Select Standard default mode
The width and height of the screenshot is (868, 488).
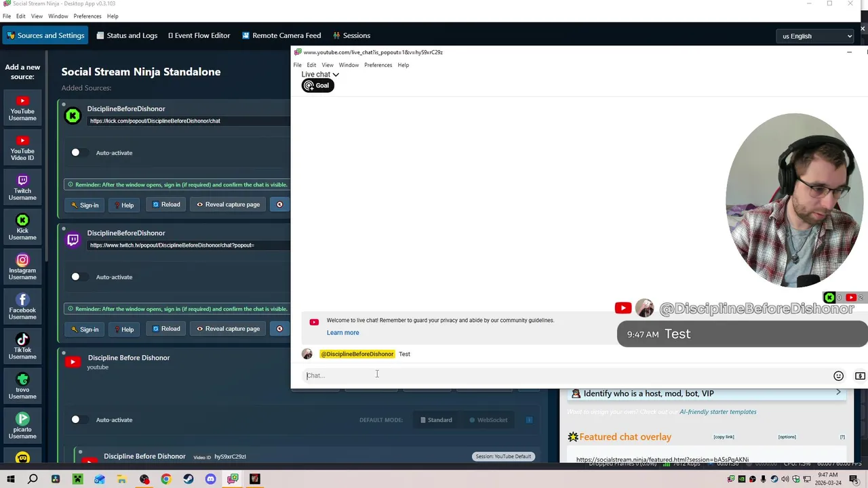(436, 420)
